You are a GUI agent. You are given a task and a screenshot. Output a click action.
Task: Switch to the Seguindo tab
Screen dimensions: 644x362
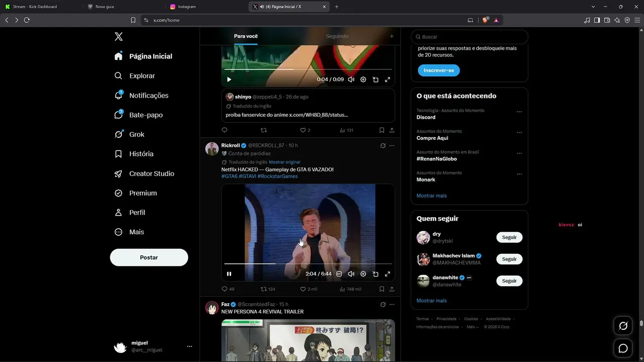pos(337,36)
